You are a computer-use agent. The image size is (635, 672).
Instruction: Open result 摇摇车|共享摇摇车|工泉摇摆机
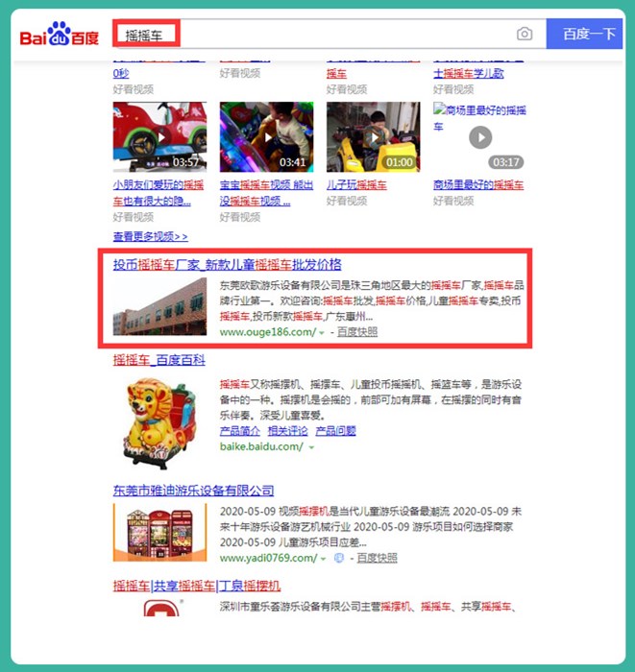coord(197,586)
